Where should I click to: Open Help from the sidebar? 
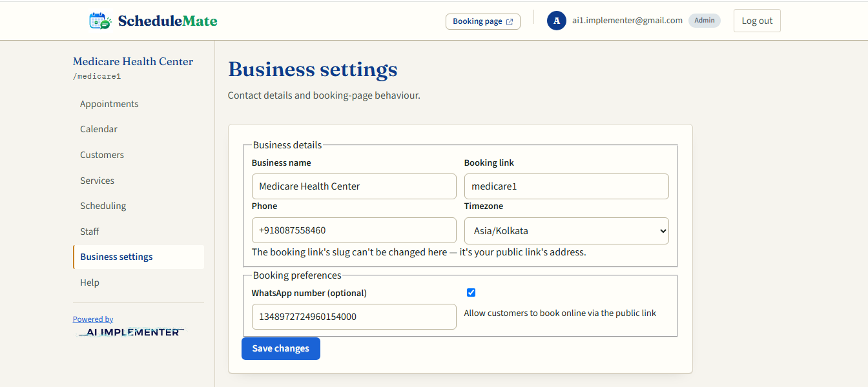[x=139, y=283]
